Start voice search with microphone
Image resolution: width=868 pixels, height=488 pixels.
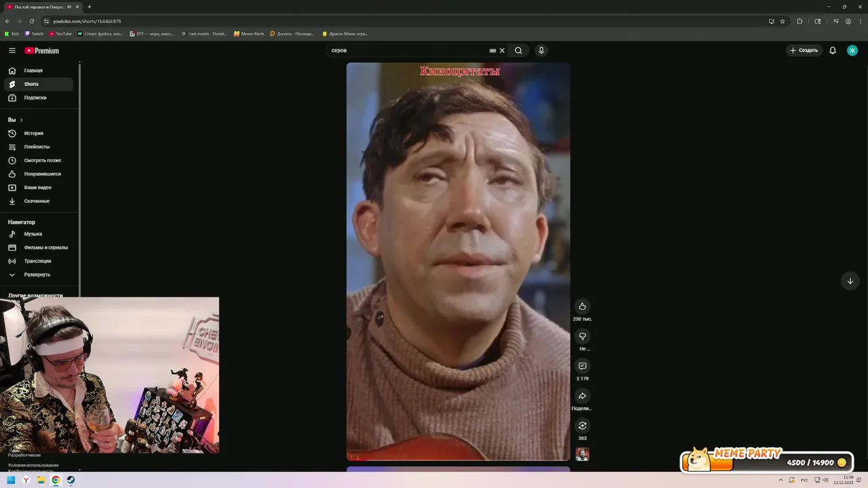[x=541, y=50]
